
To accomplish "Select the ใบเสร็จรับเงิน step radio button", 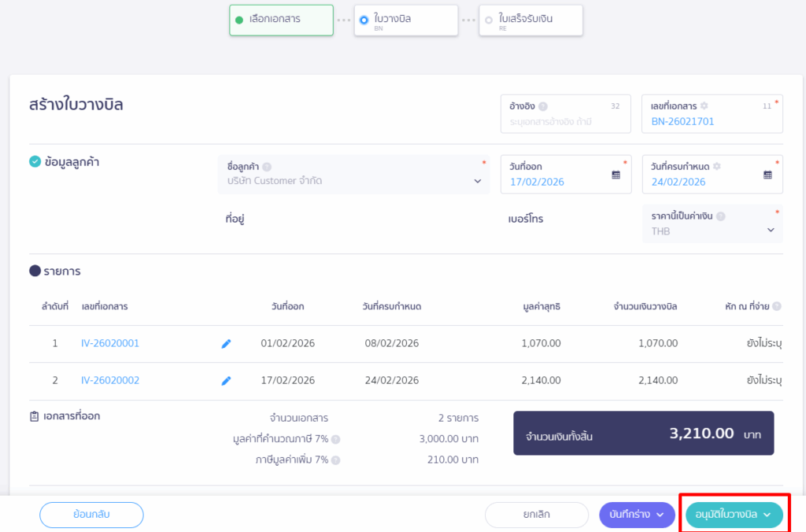I will click(489, 20).
